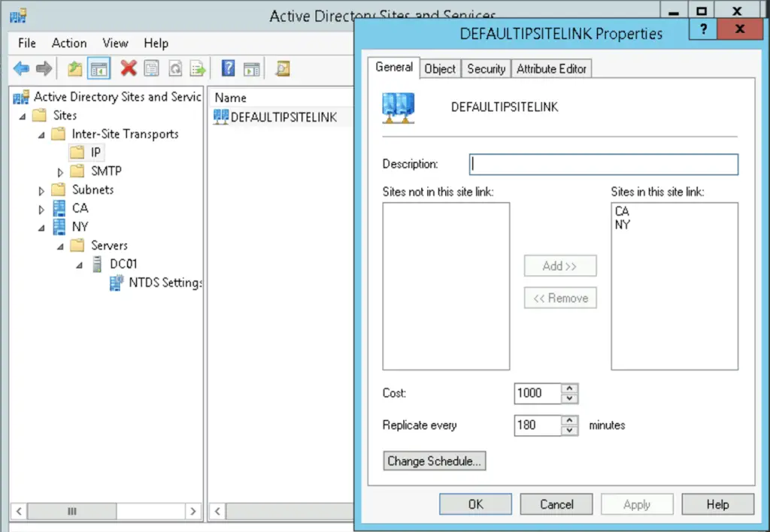Click the Add >> button

pos(560,266)
